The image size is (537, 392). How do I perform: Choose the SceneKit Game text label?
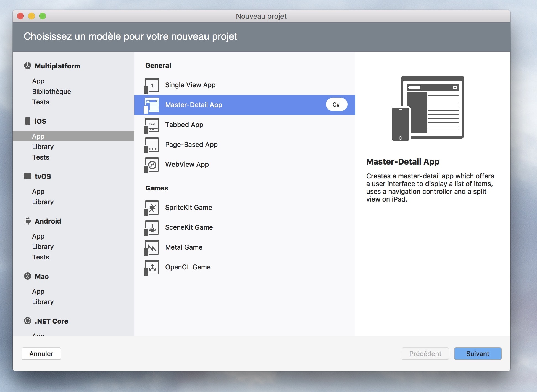click(189, 227)
